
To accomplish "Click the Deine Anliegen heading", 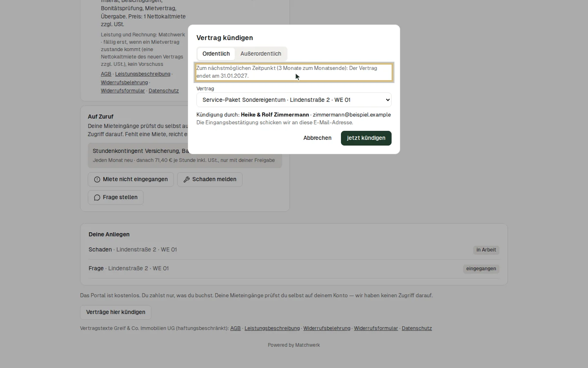I will [x=109, y=235].
